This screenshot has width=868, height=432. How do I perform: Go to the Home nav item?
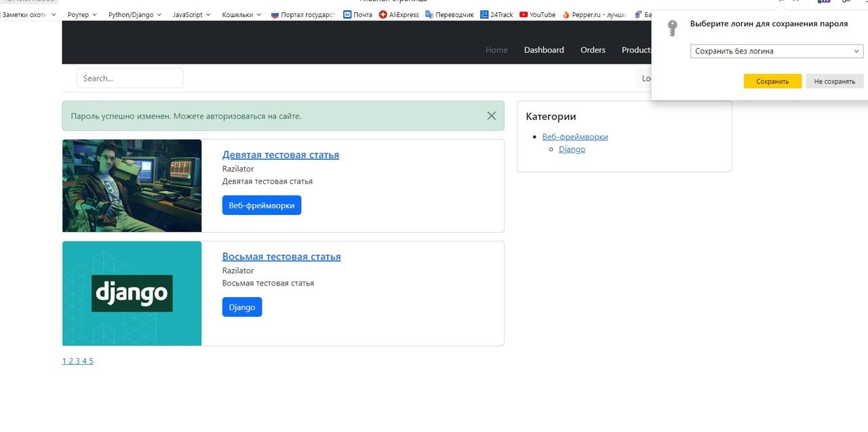tap(496, 50)
